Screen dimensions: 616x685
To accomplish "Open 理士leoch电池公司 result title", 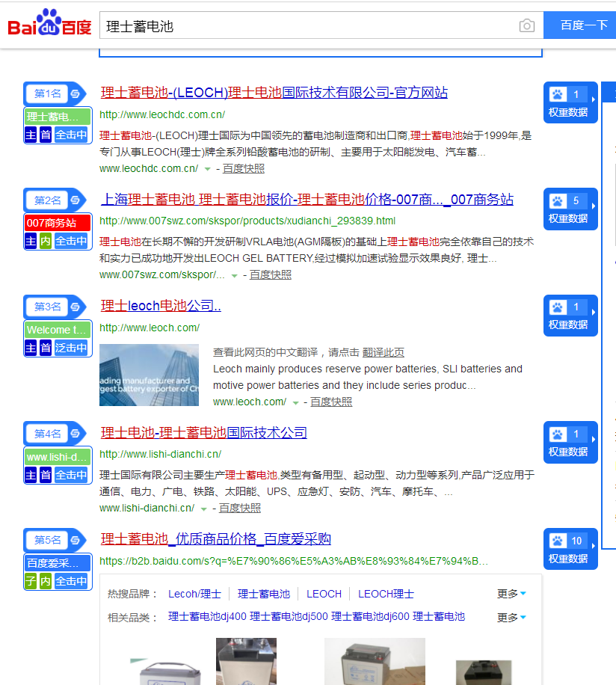I will (161, 306).
